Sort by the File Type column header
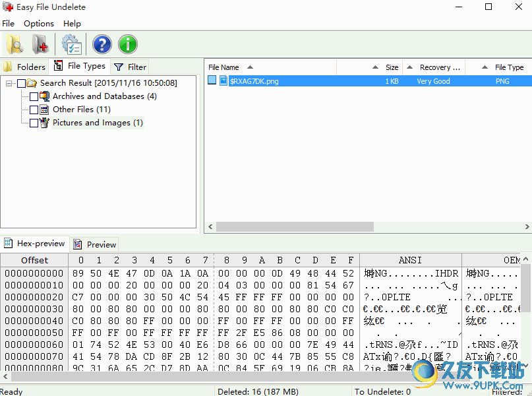 coord(498,67)
